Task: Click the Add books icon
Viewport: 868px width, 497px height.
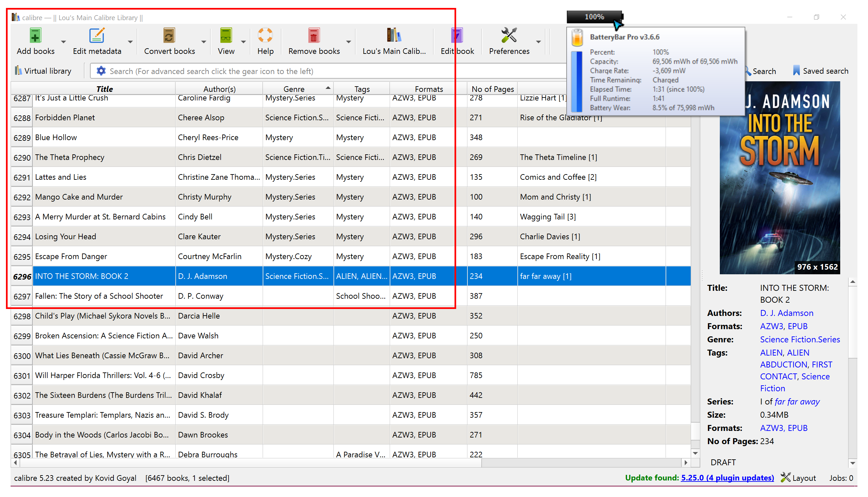Action: pyautogui.click(x=35, y=36)
